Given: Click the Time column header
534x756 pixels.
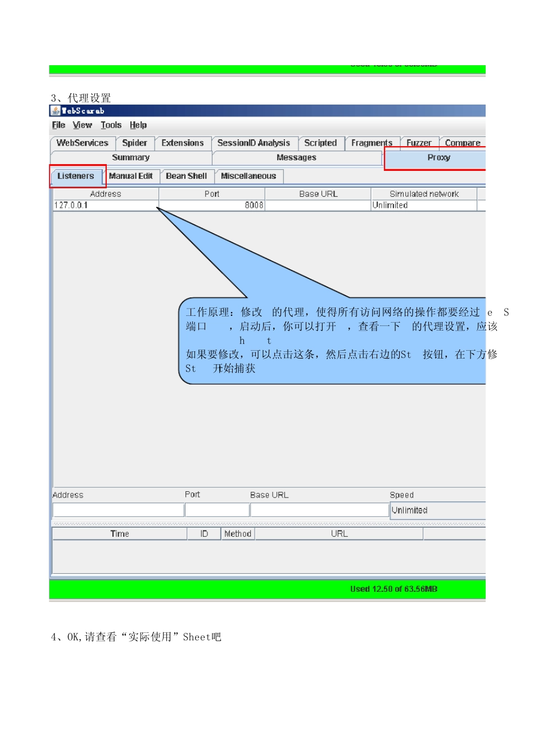Looking at the screenshot, I should coord(120,534).
